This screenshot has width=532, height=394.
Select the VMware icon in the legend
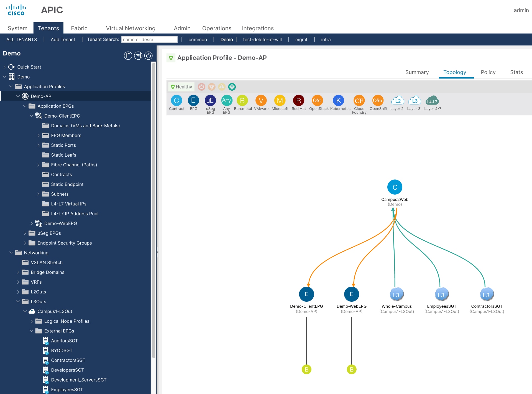(x=261, y=101)
